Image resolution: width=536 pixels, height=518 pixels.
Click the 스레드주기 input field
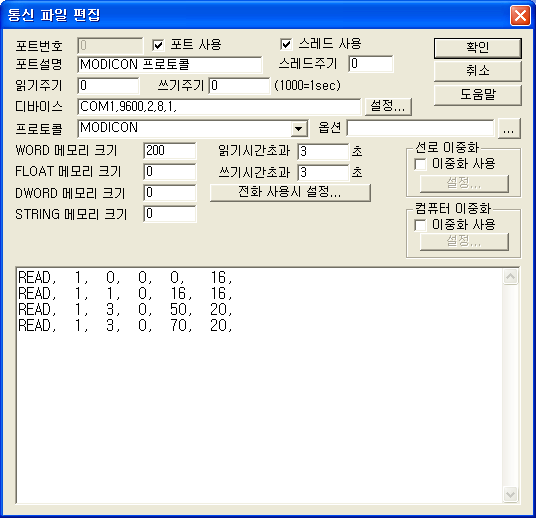coord(371,64)
